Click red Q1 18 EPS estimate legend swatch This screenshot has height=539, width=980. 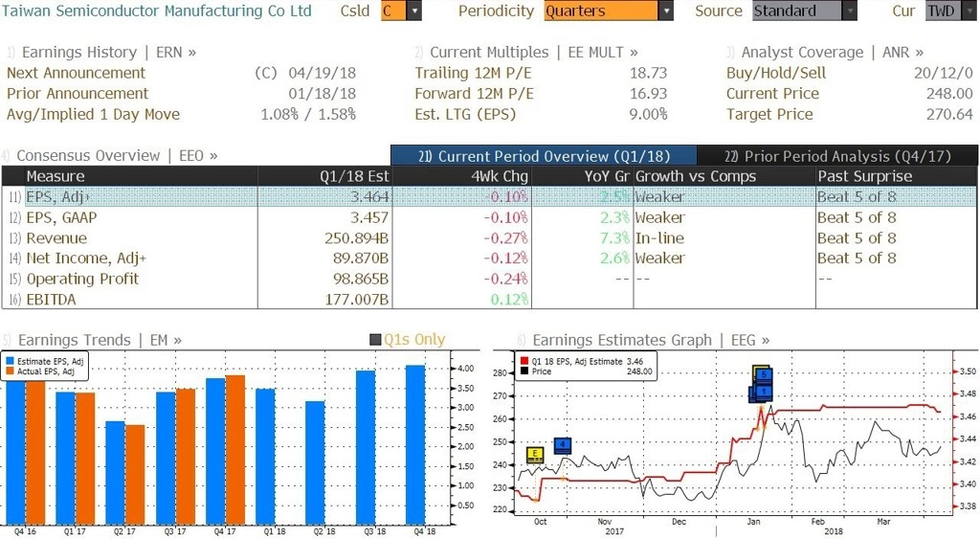click(524, 362)
